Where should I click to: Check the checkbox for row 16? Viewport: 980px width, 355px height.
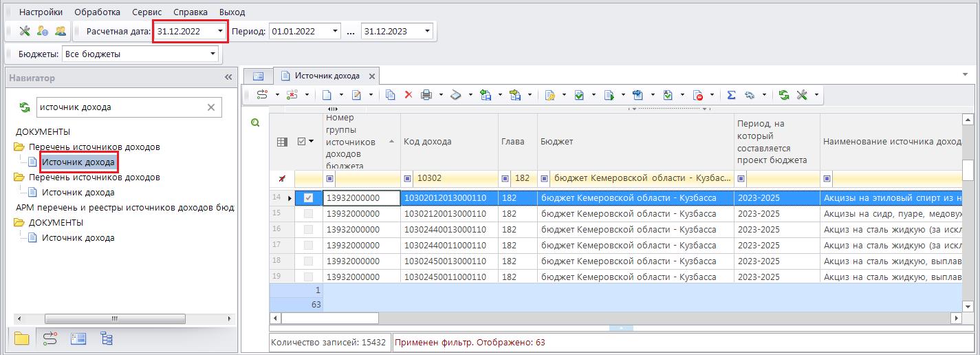(308, 230)
